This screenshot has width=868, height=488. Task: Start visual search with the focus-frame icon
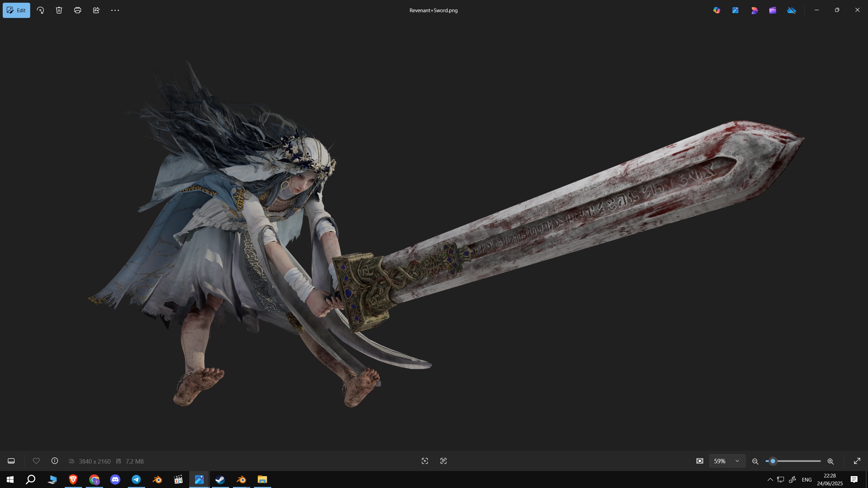point(425,461)
